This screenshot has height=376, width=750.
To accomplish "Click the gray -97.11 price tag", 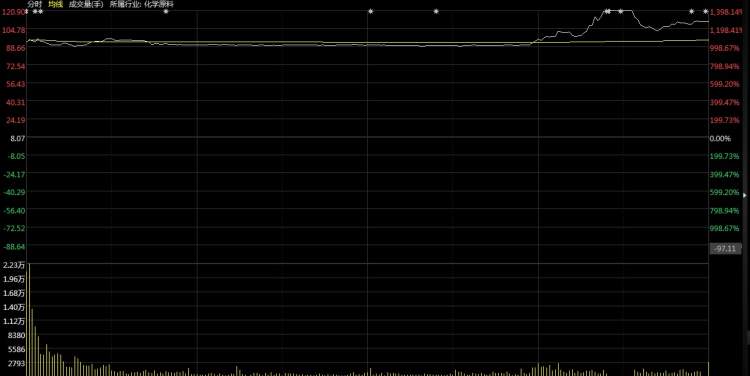I will [x=726, y=248].
